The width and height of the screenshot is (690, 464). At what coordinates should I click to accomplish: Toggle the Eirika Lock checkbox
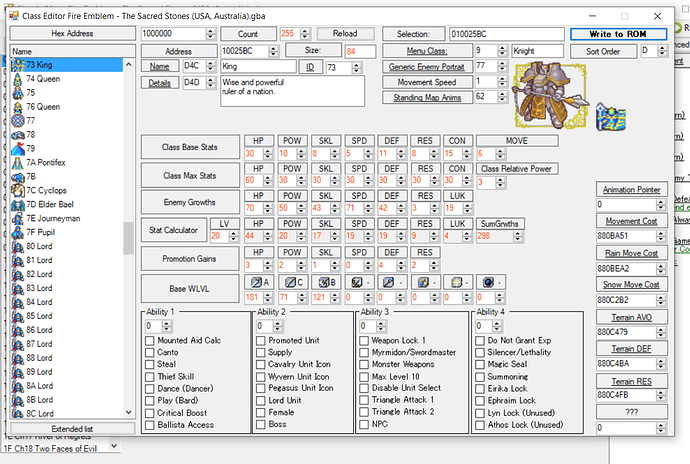pos(480,389)
